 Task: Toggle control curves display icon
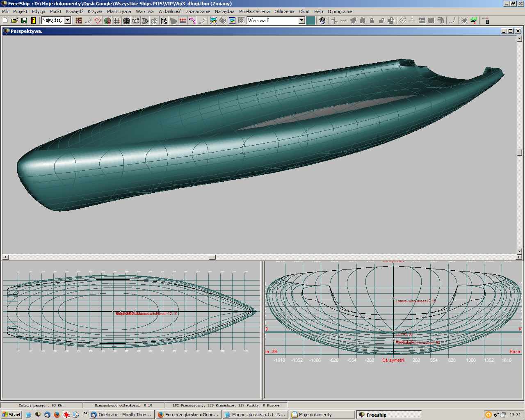pyautogui.click(x=98, y=21)
